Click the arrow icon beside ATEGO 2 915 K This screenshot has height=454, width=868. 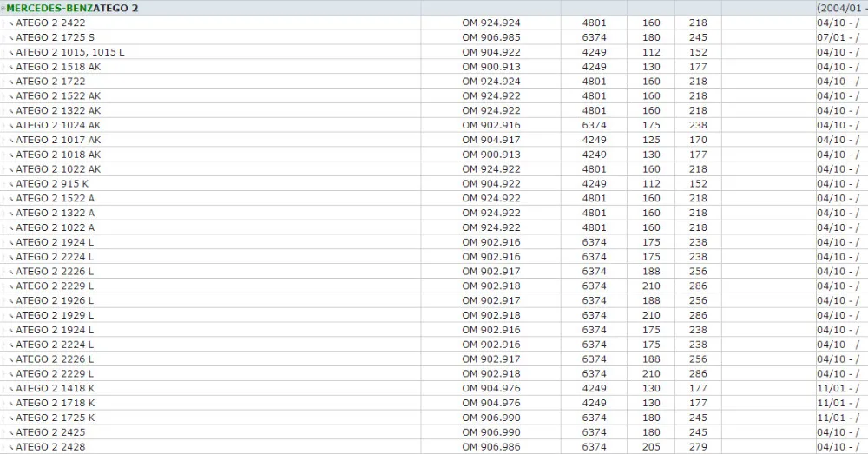coord(11,185)
